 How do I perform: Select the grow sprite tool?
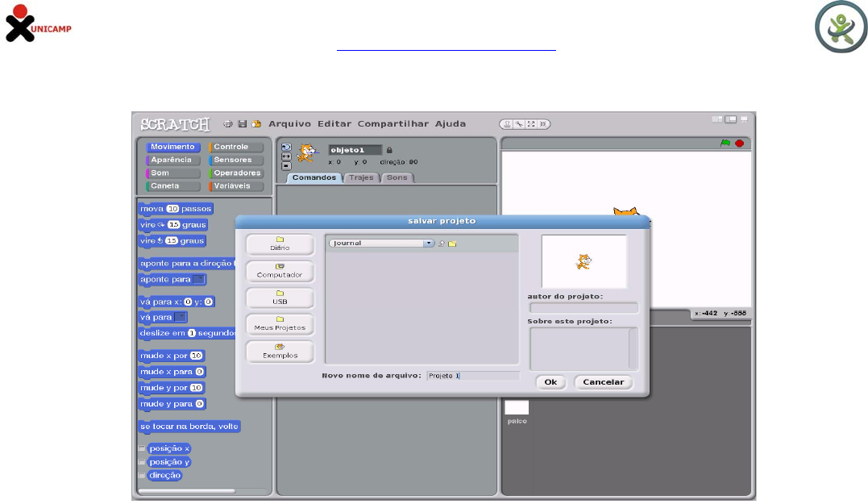coord(531,124)
